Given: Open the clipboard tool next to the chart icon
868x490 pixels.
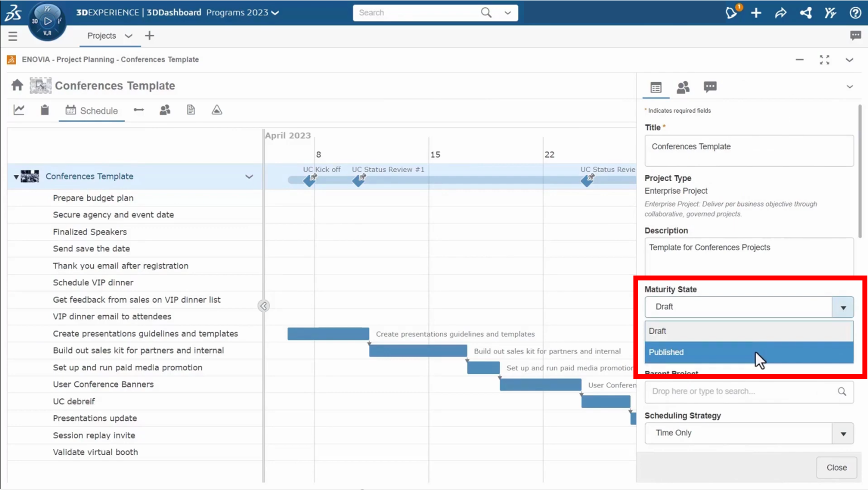Looking at the screenshot, I should coord(44,109).
